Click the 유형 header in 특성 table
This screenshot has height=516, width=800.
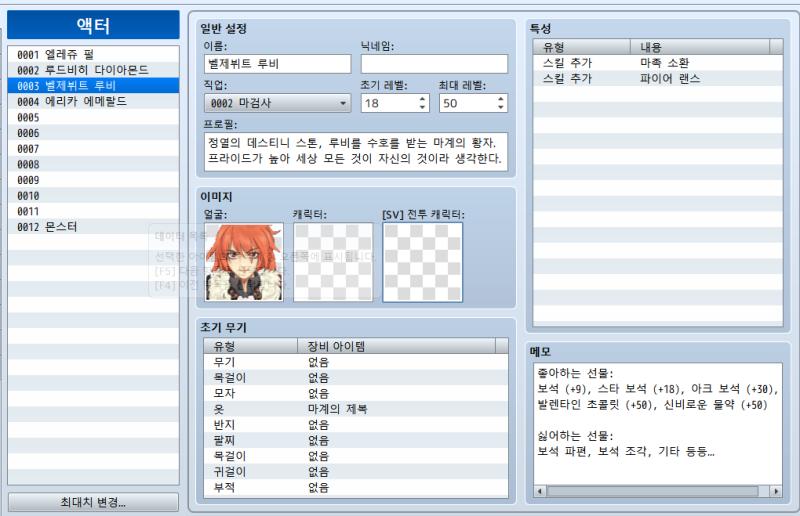point(582,47)
